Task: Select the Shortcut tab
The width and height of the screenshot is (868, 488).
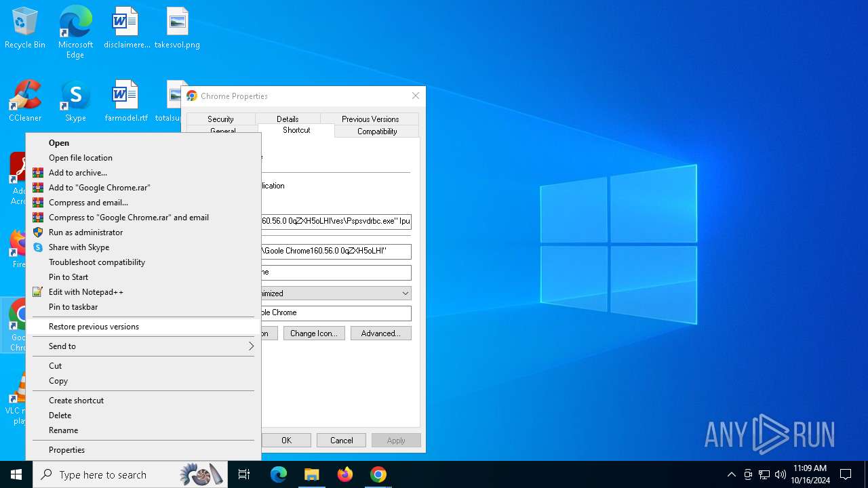Action: coord(296,130)
